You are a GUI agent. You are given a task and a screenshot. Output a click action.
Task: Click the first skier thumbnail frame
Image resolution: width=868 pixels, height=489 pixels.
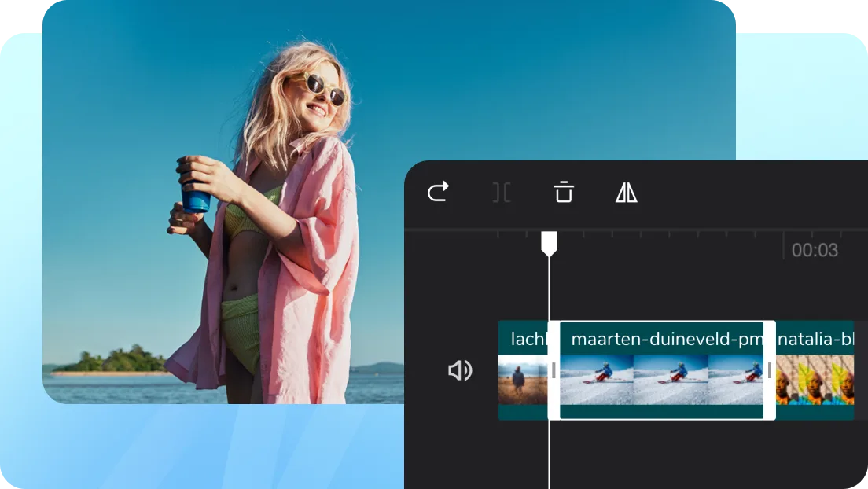[x=597, y=380]
